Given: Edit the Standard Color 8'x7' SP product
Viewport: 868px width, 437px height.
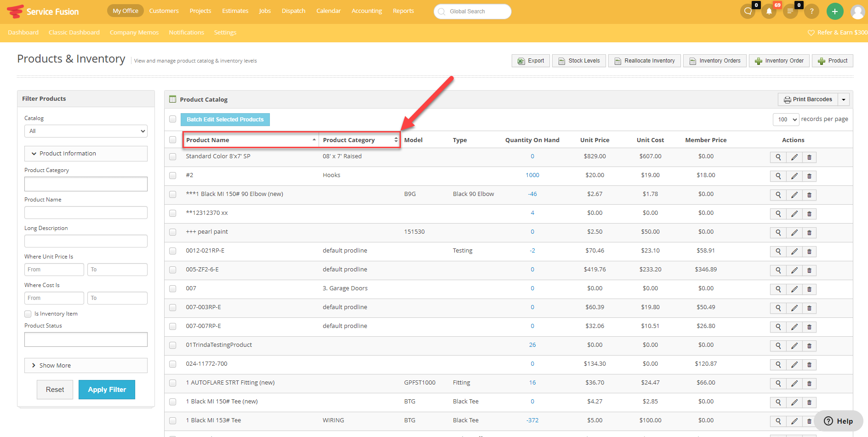Looking at the screenshot, I should pyautogui.click(x=794, y=157).
